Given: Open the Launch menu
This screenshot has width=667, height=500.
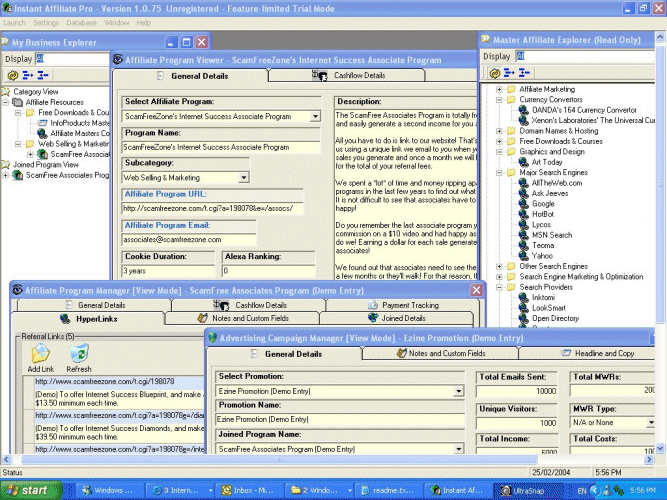Looking at the screenshot, I should click(14, 23).
